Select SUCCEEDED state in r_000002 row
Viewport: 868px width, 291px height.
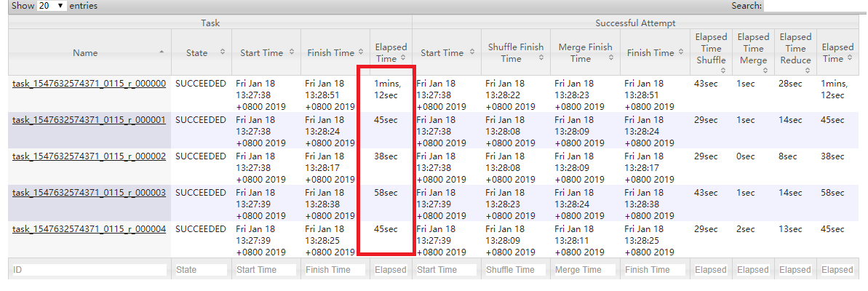pyautogui.click(x=201, y=156)
